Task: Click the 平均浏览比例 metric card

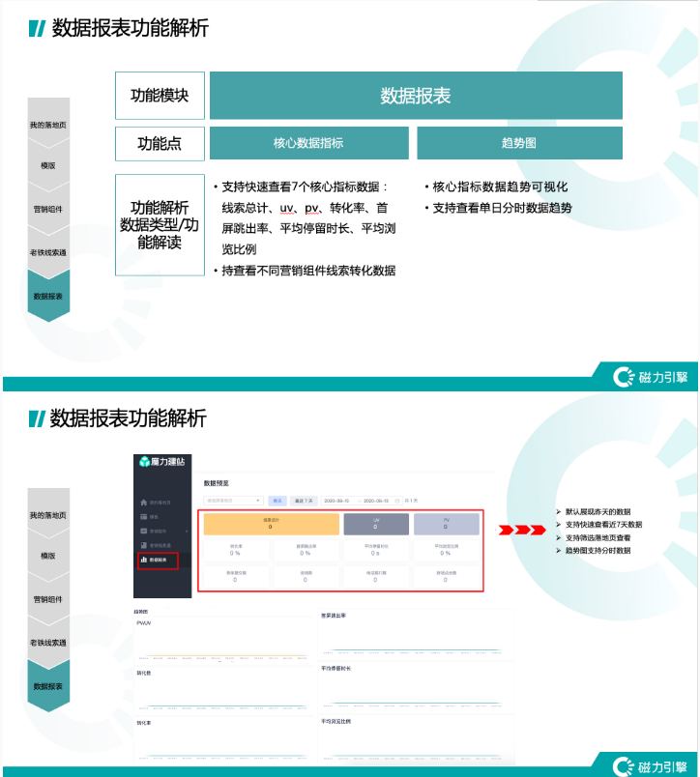Action: 446,550
